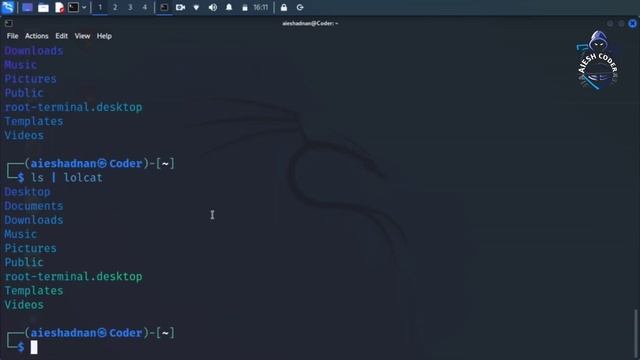Click the battery power indicator icon
The height and width of the screenshot is (360, 640).
[x=245, y=8]
